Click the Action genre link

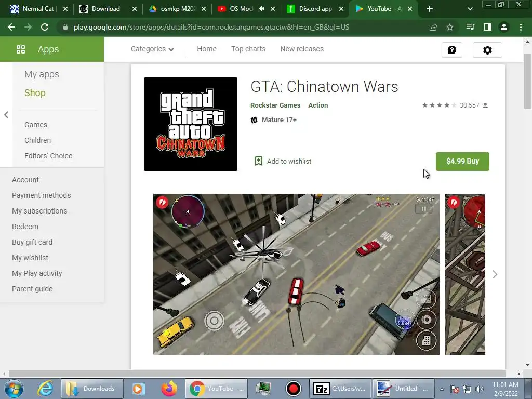(x=318, y=105)
